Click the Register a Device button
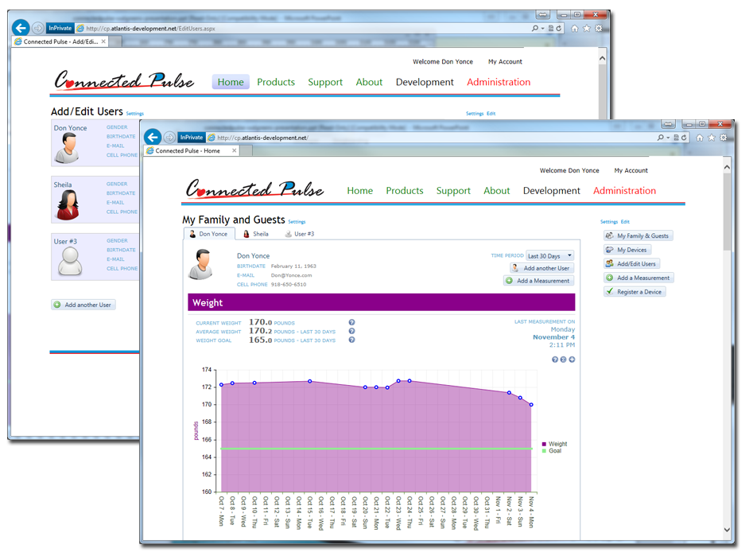 [635, 292]
